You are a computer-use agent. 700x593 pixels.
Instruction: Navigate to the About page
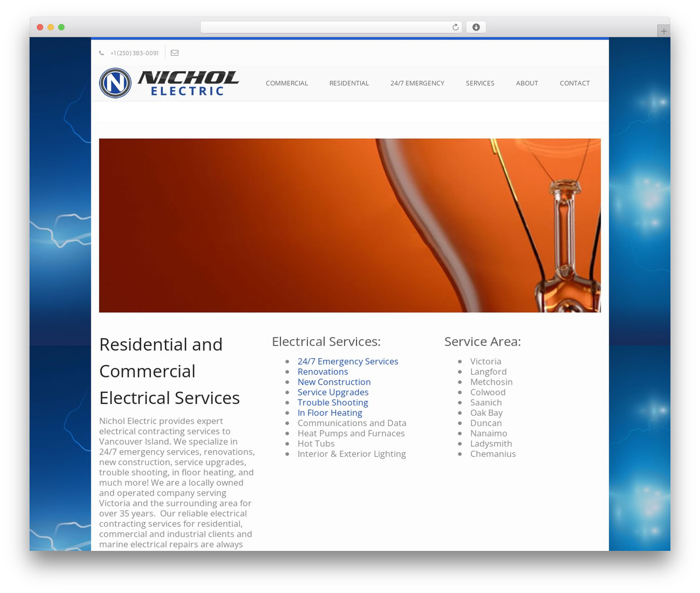(x=527, y=83)
